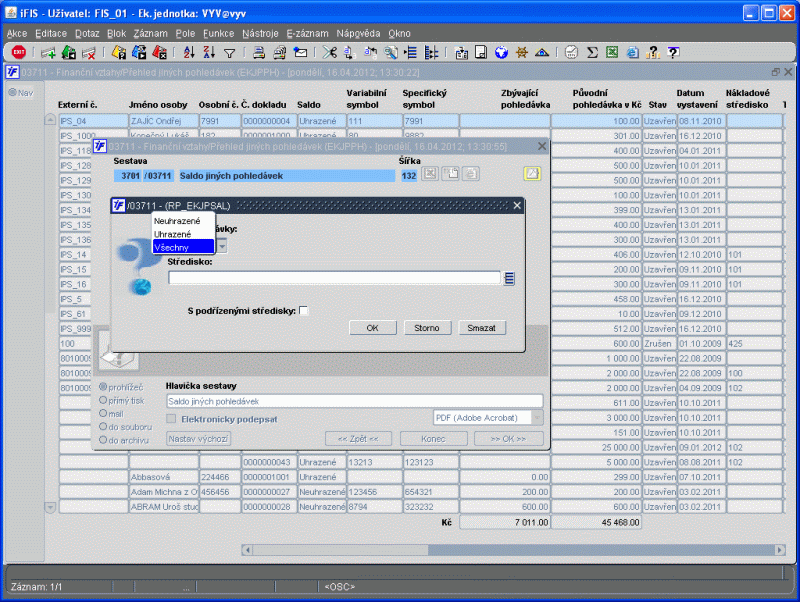Click the print setup icon beside the printer
The width and height of the screenshot is (800, 602).
(x=280, y=52)
